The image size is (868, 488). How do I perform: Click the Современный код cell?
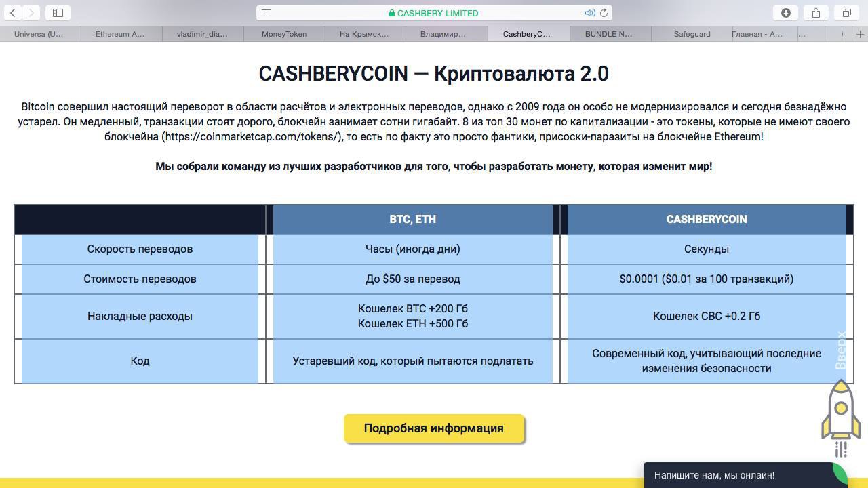pos(707,361)
